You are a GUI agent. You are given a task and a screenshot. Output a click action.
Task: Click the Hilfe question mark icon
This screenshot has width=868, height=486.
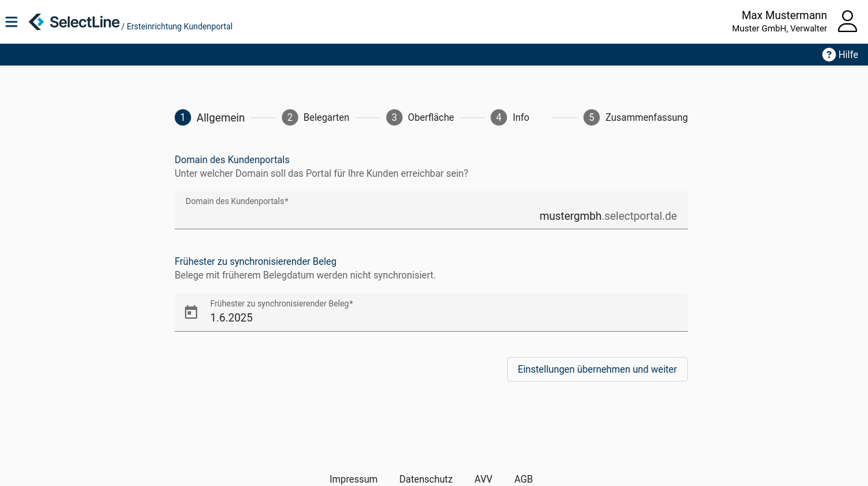(x=828, y=55)
